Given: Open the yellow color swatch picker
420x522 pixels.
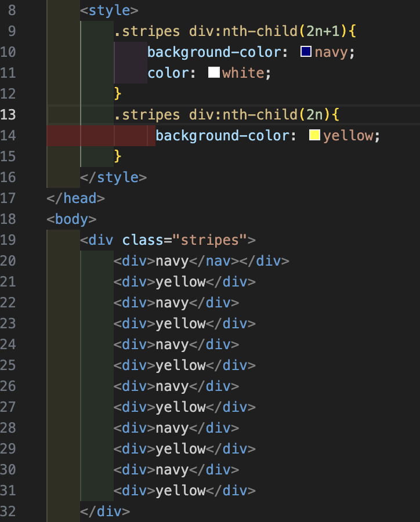Looking at the screenshot, I should 314,135.
